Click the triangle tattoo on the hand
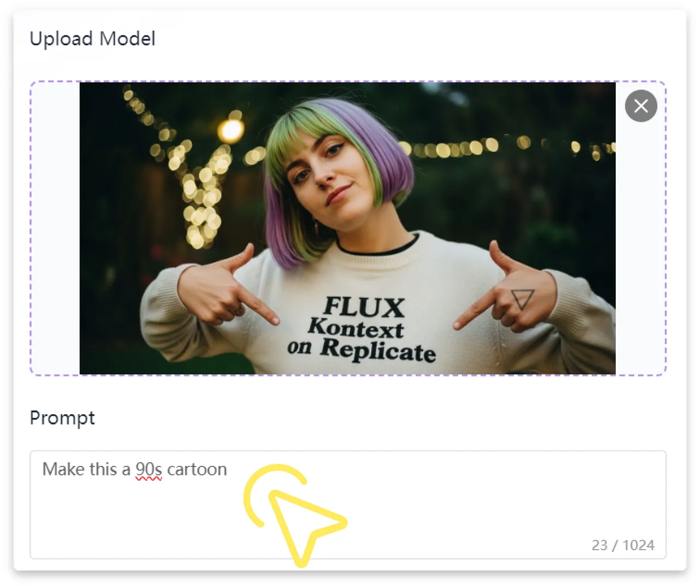 pos(522,299)
